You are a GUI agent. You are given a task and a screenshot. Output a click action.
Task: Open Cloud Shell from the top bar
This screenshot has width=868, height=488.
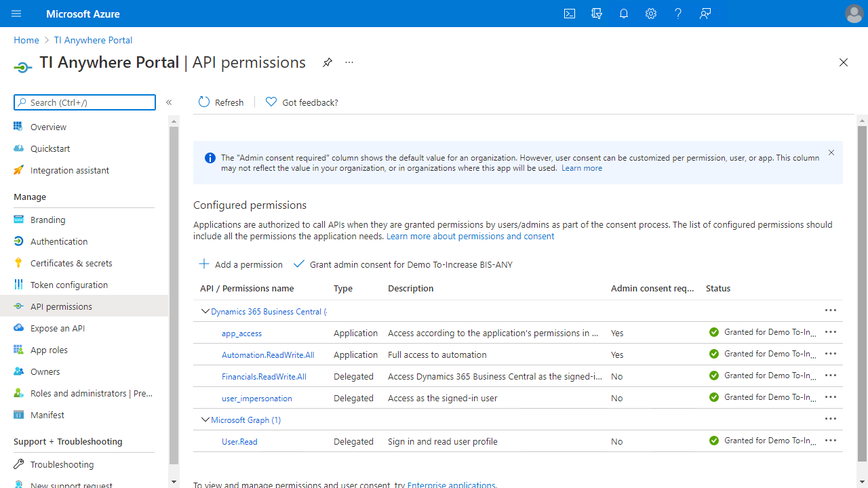[x=570, y=14]
